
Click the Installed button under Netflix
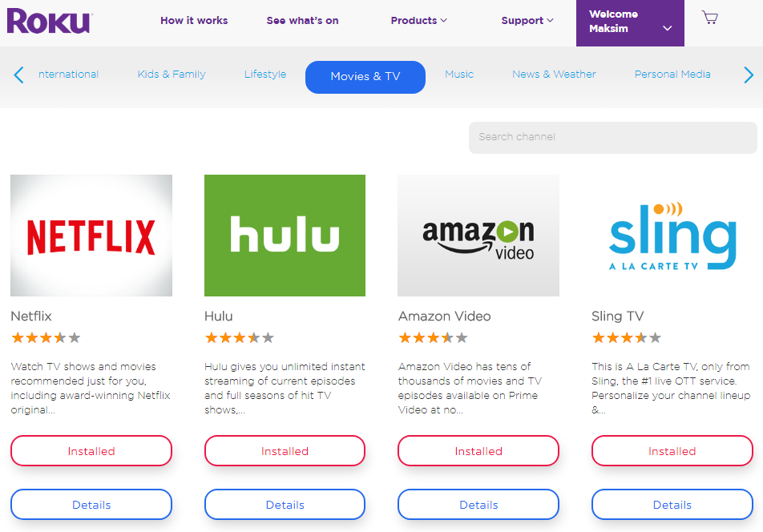(x=91, y=451)
